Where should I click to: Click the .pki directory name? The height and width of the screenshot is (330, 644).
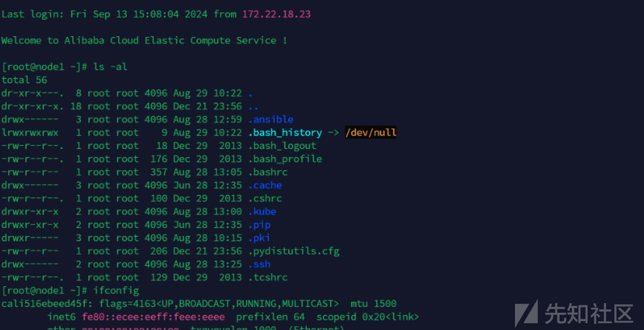pyautogui.click(x=259, y=238)
